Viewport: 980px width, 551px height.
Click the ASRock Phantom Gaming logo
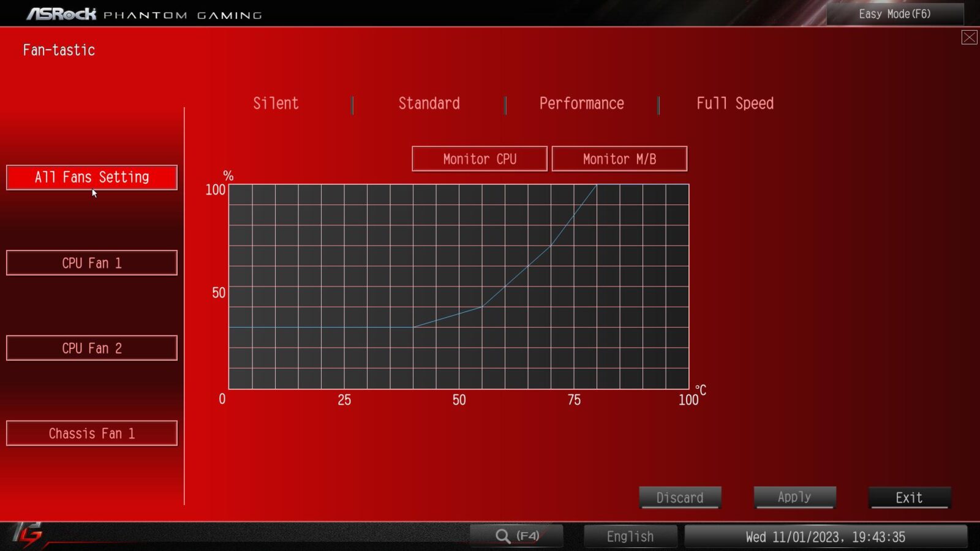coord(144,14)
